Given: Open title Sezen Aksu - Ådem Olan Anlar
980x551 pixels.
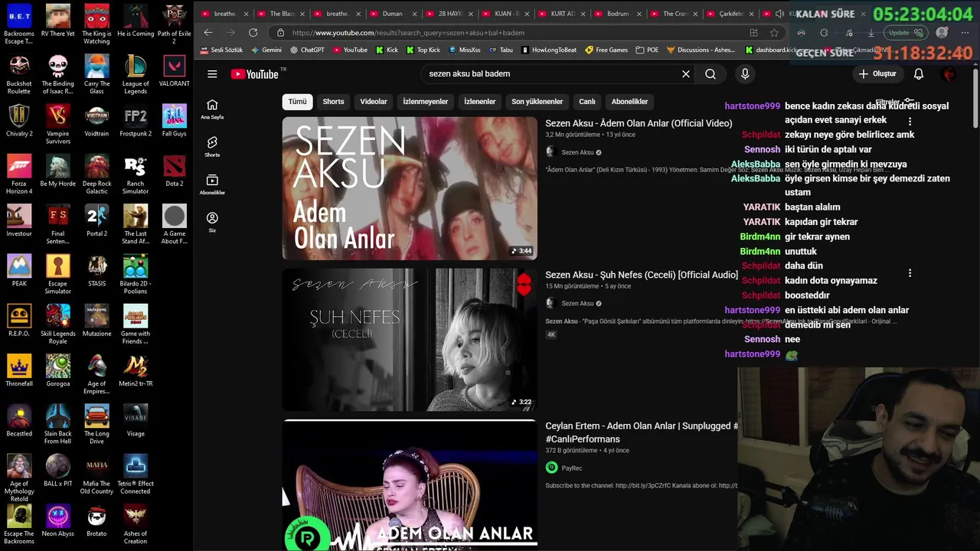Looking at the screenshot, I should (x=639, y=123).
